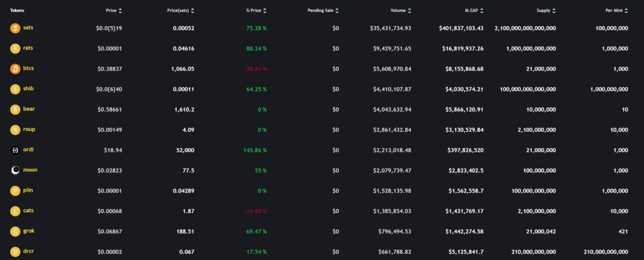
Task: Sort by Pending Sale column header
Action: click(x=320, y=11)
